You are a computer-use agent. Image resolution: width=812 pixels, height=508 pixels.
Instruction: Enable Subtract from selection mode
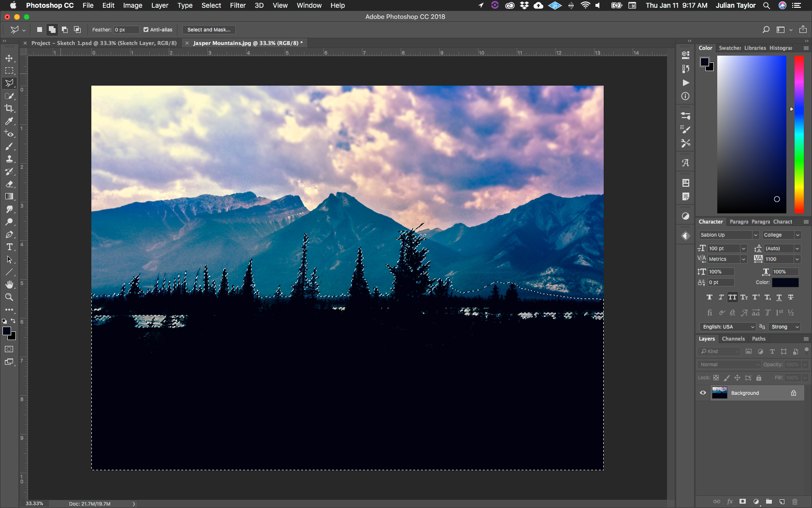[x=65, y=30]
